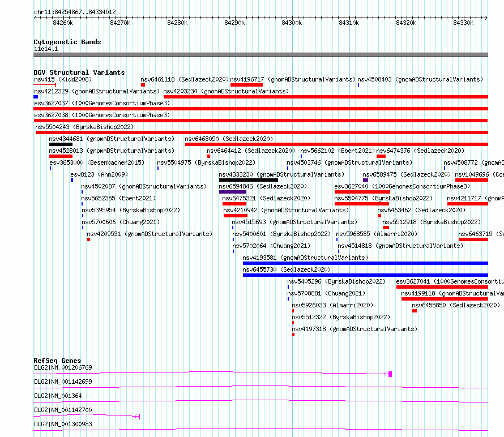Click chr11:84254867..84334012 coordinate label

click(75, 12)
